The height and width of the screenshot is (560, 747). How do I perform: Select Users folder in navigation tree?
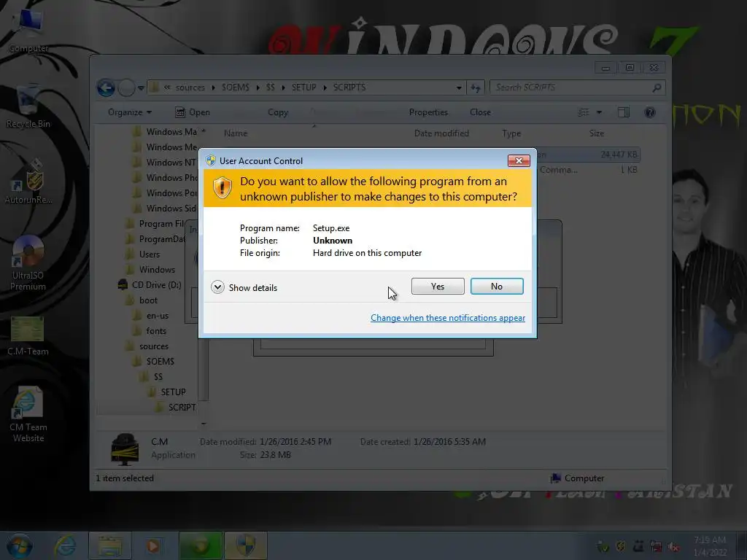143,254
